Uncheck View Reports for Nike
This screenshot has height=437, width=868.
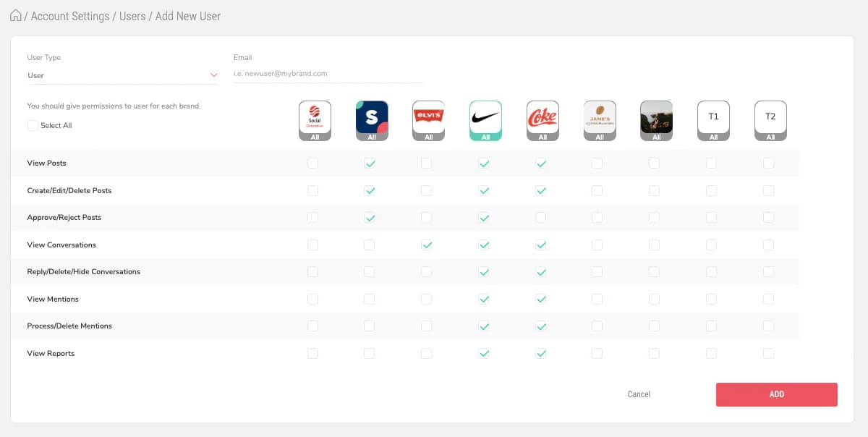point(484,354)
